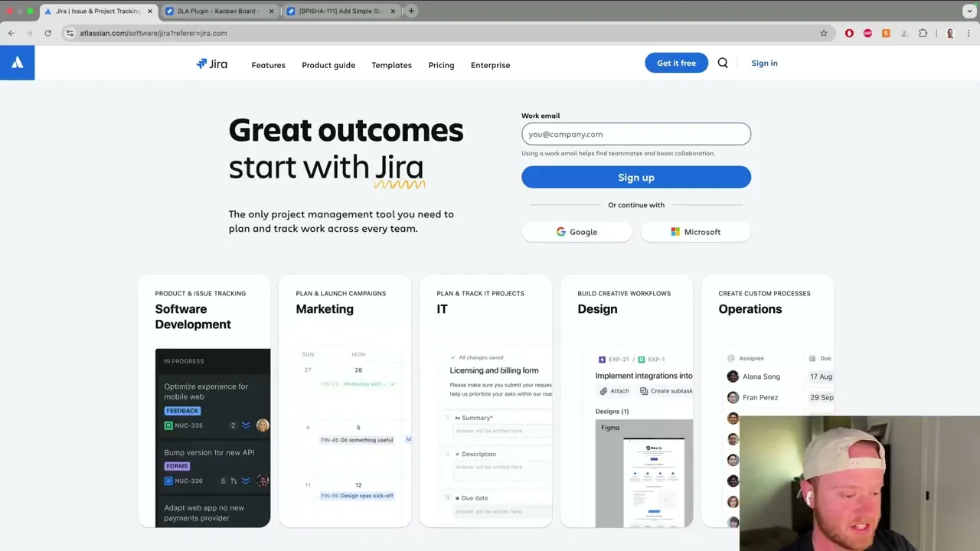
Task: Click the Get it free button
Action: pyautogui.click(x=676, y=63)
